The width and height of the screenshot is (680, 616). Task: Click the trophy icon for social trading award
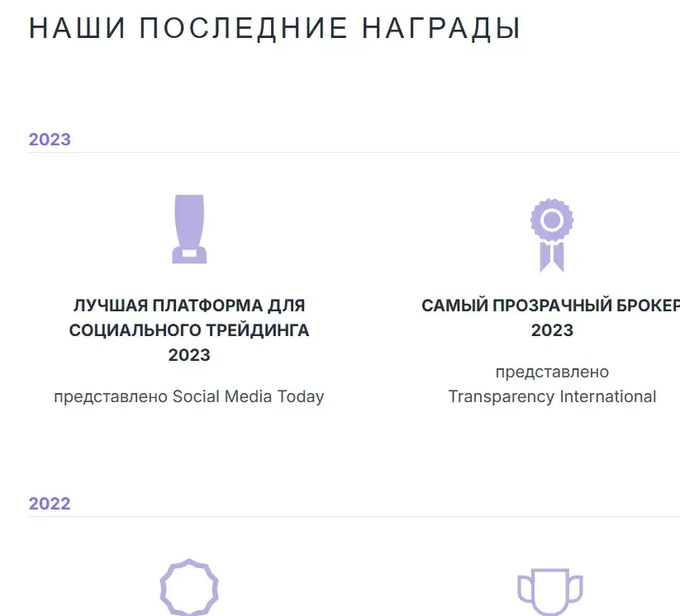(x=189, y=229)
